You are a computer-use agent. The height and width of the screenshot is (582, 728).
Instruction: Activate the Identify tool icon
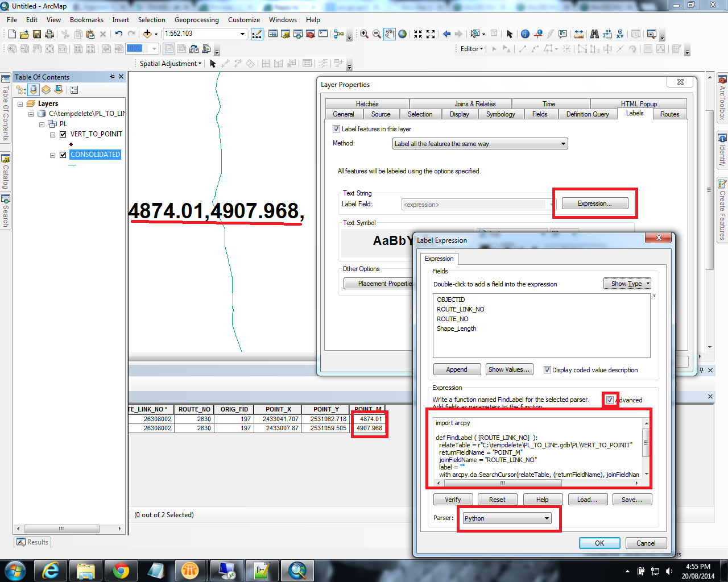pos(525,34)
